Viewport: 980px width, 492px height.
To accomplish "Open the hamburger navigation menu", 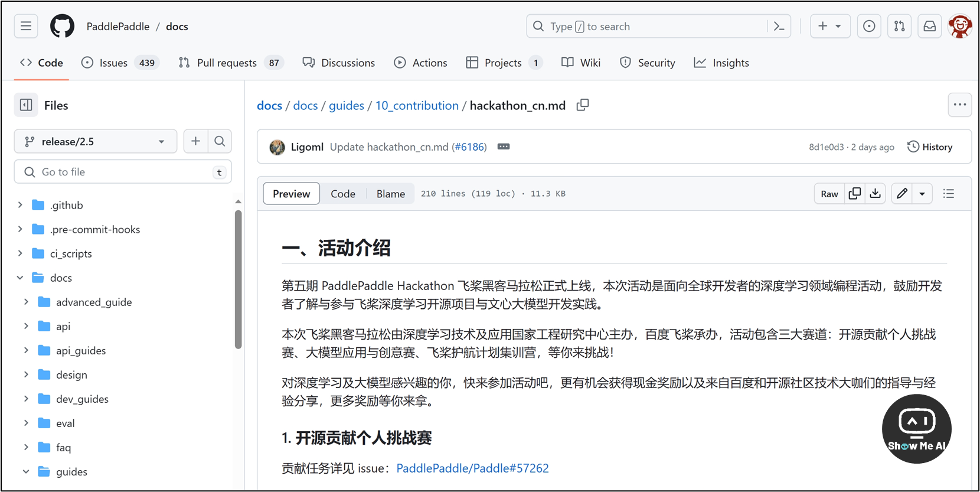I will pos(26,26).
